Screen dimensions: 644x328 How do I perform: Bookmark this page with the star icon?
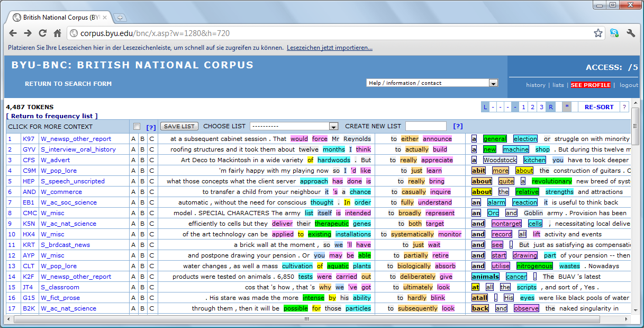(x=598, y=33)
